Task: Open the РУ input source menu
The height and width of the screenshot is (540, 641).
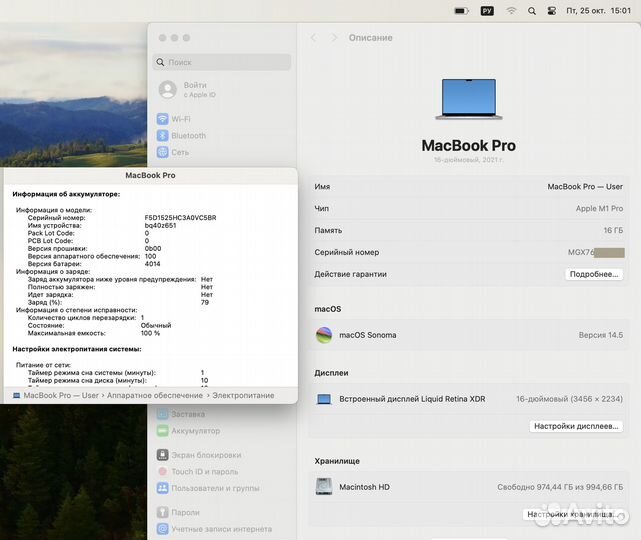Action: pos(487,10)
